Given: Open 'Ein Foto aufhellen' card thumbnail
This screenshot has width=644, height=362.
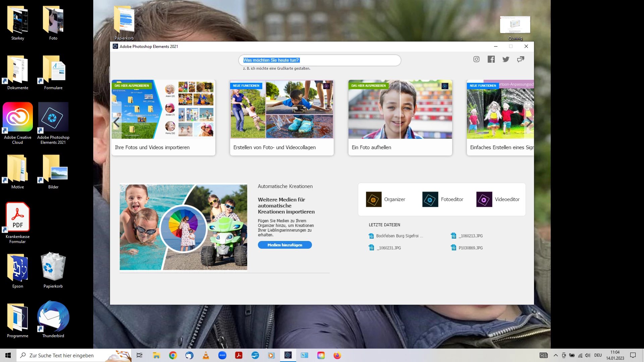Looking at the screenshot, I should click(400, 109).
